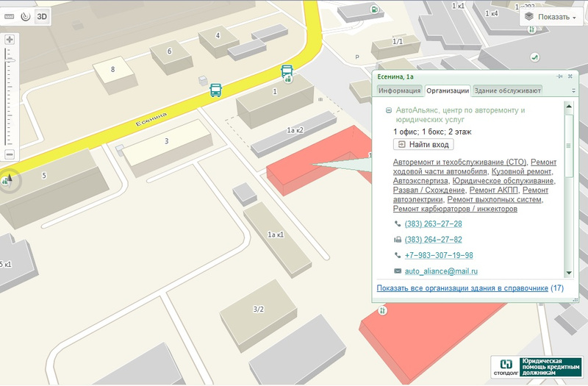Image resolution: width=588 pixels, height=386 pixels.
Task: Switch to the Информация tab
Action: 399,90
